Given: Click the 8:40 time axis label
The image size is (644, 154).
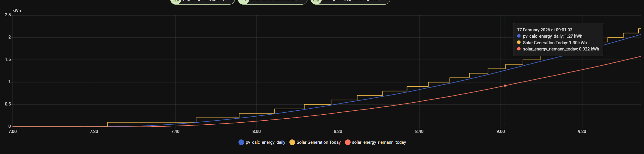Looking at the screenshot, I should tap(419, 131).
